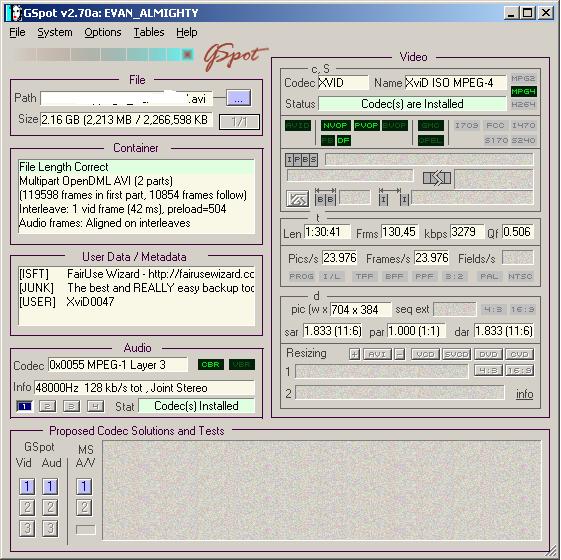Click the MPG2 indicator in Video panel

(523, 78)
